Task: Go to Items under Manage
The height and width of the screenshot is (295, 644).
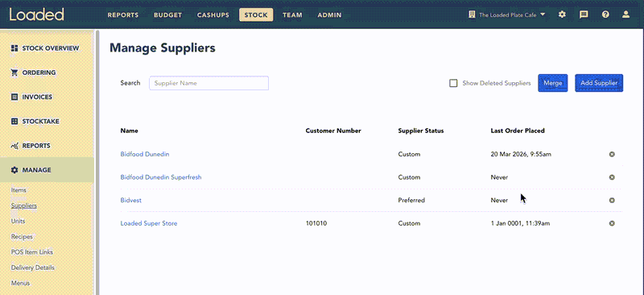Action: pos(19,190)
